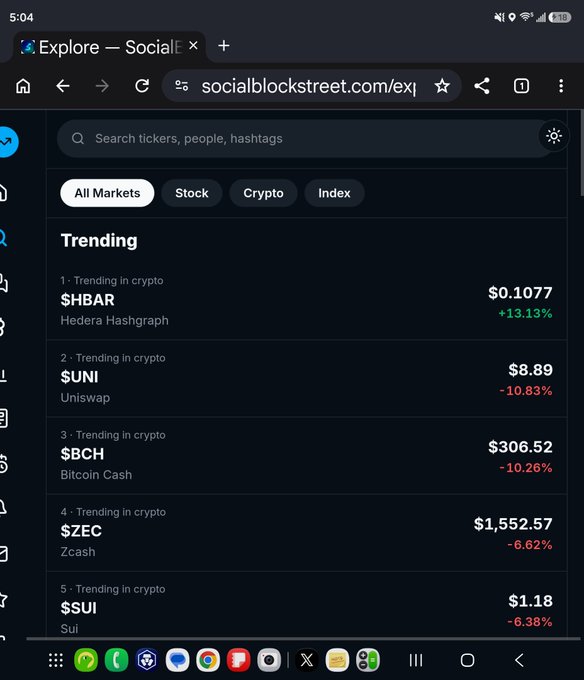Image resolution: width=584 pixels, height=680 pixels.
Task: Click the +13.13% change value
Action: click(x=525, y=314)
